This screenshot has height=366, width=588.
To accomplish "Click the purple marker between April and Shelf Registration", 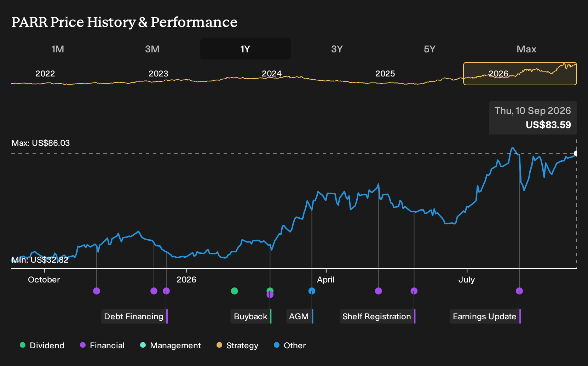I will pos(379,291).
